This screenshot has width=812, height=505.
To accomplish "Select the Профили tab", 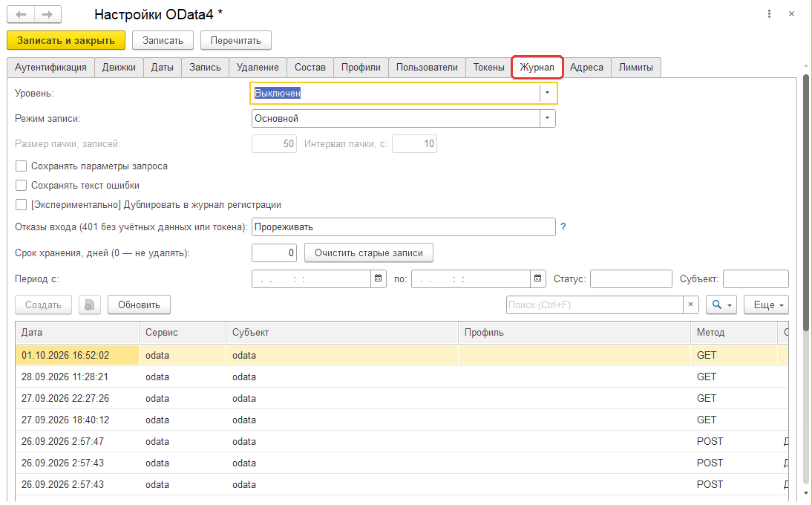I will click(361, 68).
